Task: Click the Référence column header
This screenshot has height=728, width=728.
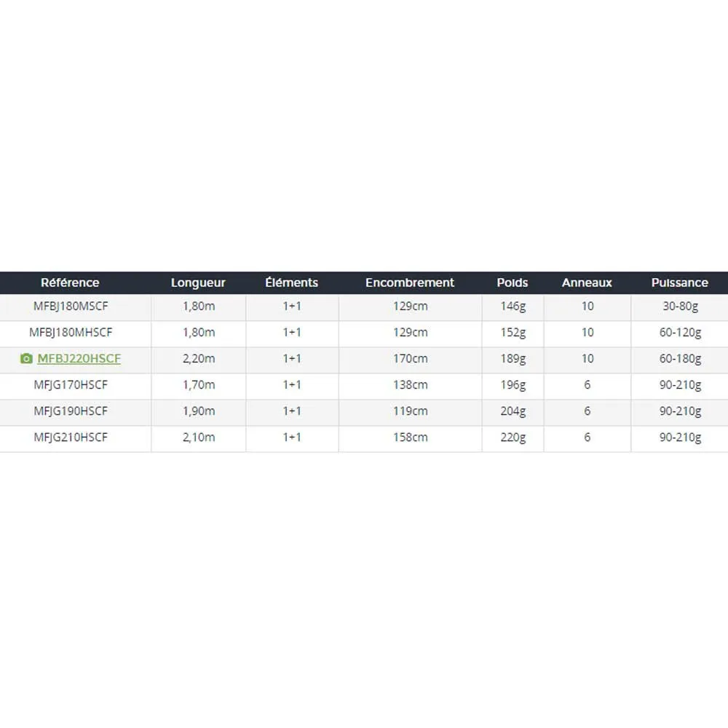Action: click(x=70, y=282)
